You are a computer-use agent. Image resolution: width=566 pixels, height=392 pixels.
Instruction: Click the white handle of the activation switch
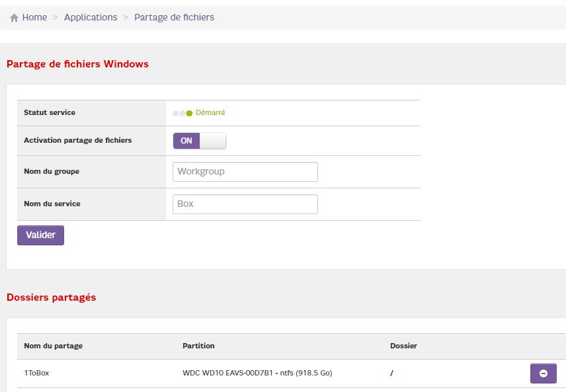tap(212, 141)
